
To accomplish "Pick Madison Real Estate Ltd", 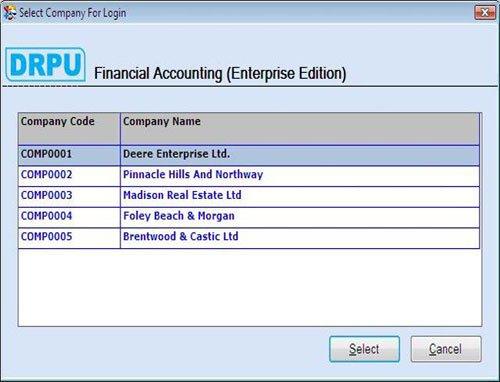I will click(300, 197).
